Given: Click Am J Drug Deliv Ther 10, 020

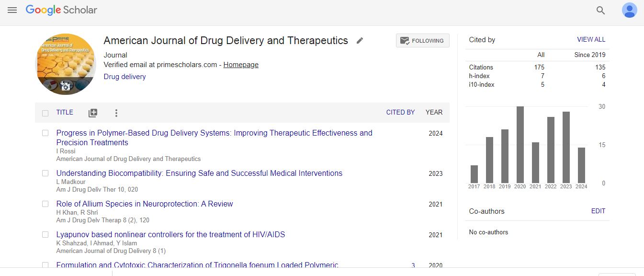Looking at the screenshot, I should (x=97, y=190).
